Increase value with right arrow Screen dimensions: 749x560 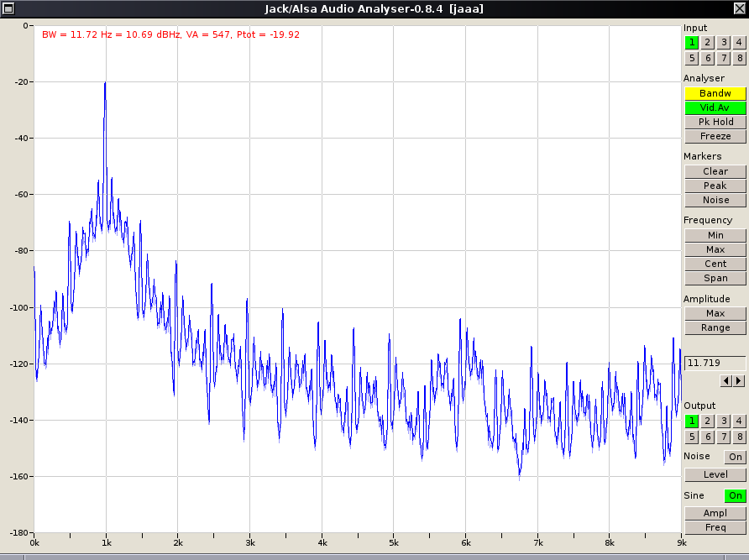739,381
